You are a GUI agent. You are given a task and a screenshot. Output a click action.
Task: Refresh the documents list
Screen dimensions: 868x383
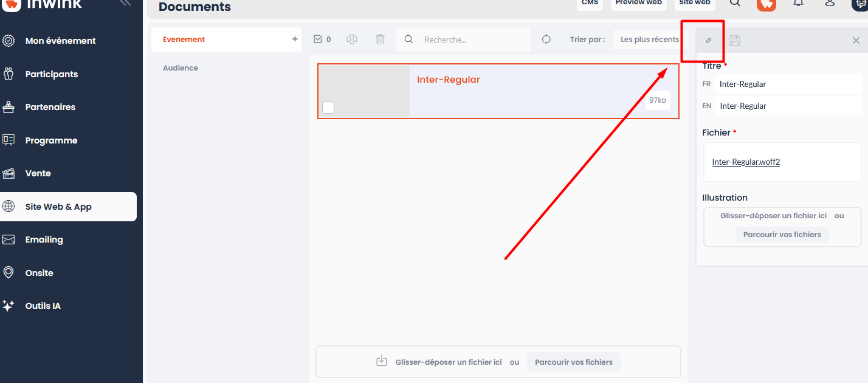546,40
